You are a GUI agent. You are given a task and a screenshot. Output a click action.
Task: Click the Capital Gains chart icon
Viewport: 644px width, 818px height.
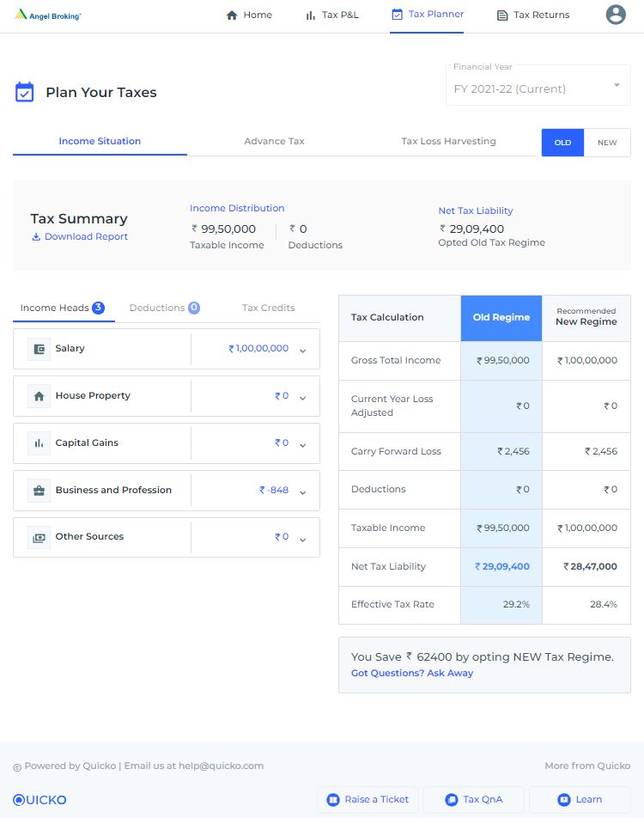[39, 443]
